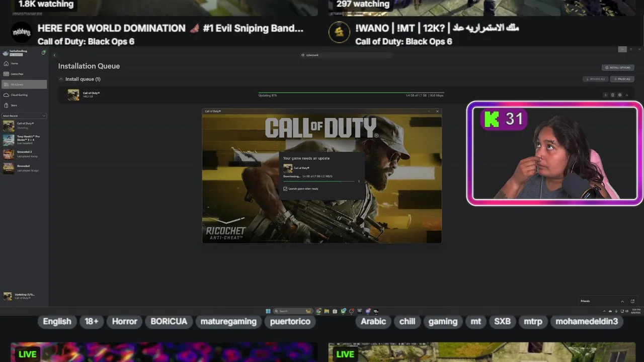The width and height of the screenshot is (644, 362).
Task: Click the Installation Queue heading
Action: [89, 66]
